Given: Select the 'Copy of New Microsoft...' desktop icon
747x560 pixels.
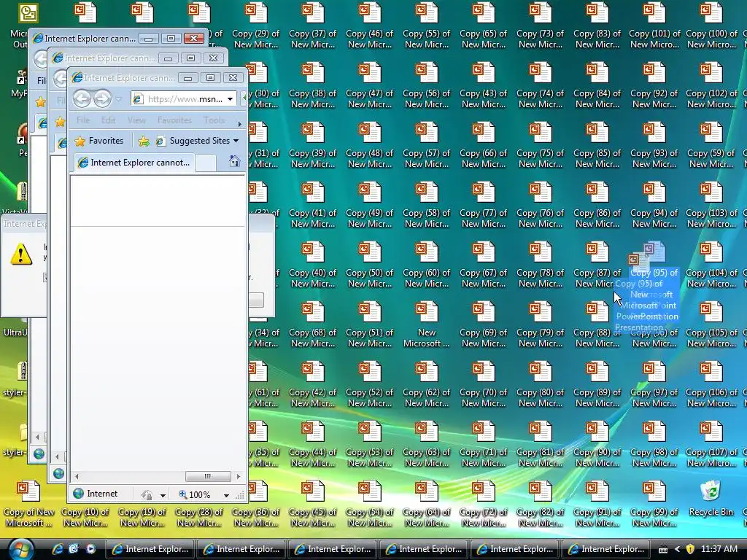Looking at the screenshot, I should tap(28, 504).
